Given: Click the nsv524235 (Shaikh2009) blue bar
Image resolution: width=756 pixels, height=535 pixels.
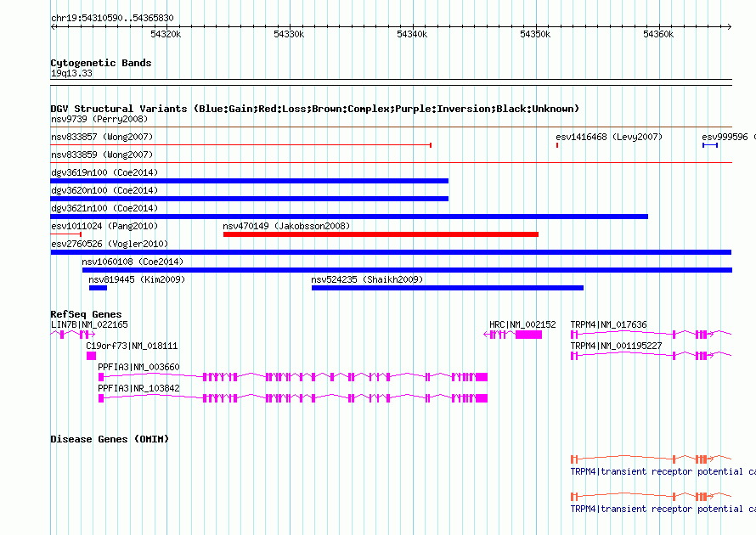Looking at the screenshot, I should [448, 288].
